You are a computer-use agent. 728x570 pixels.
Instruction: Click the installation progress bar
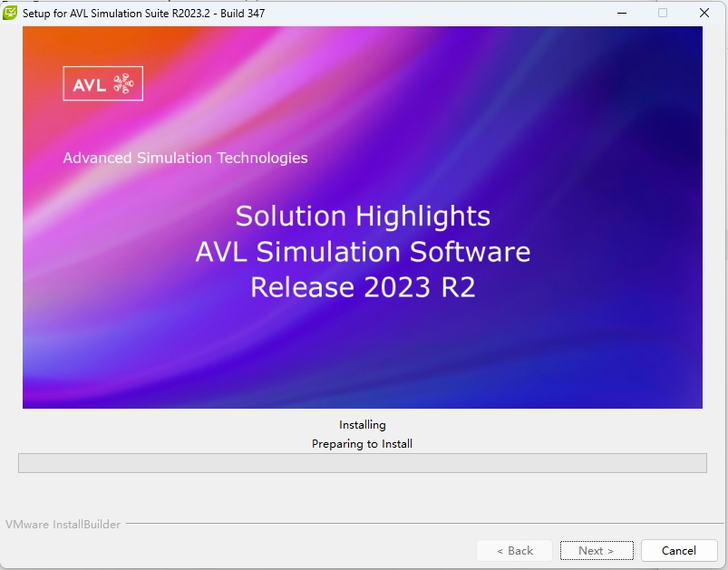(363, 462)
